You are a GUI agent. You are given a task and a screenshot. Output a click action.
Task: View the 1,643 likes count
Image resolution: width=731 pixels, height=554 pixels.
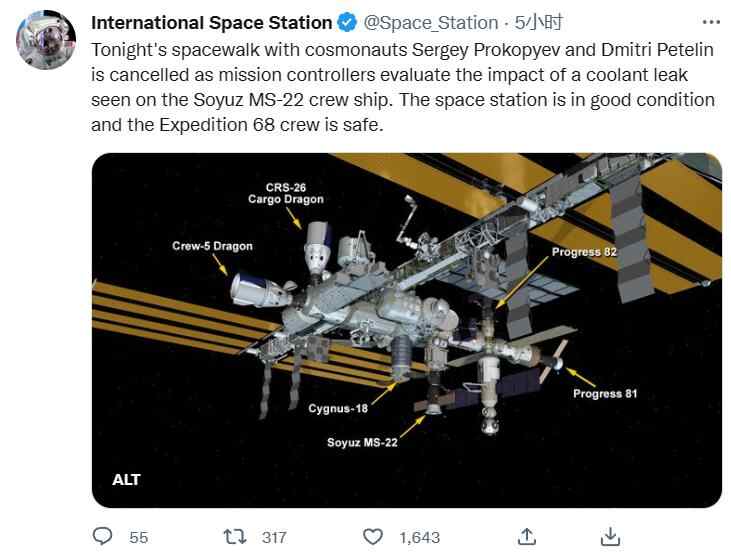(419, 537)
